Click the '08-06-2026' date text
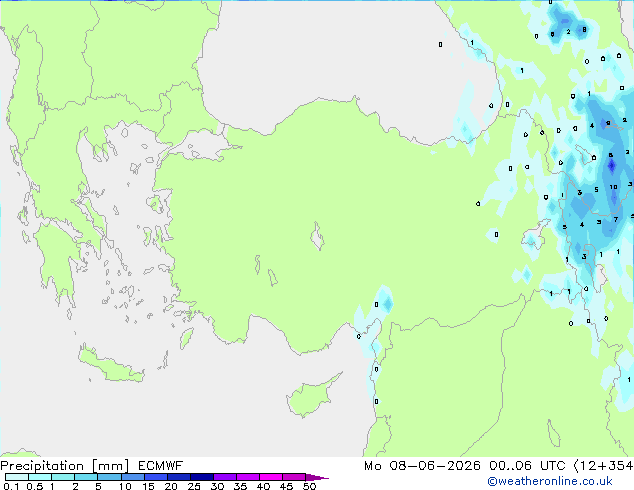This screenshot has width=634, height=490. (x=435, y=466)
